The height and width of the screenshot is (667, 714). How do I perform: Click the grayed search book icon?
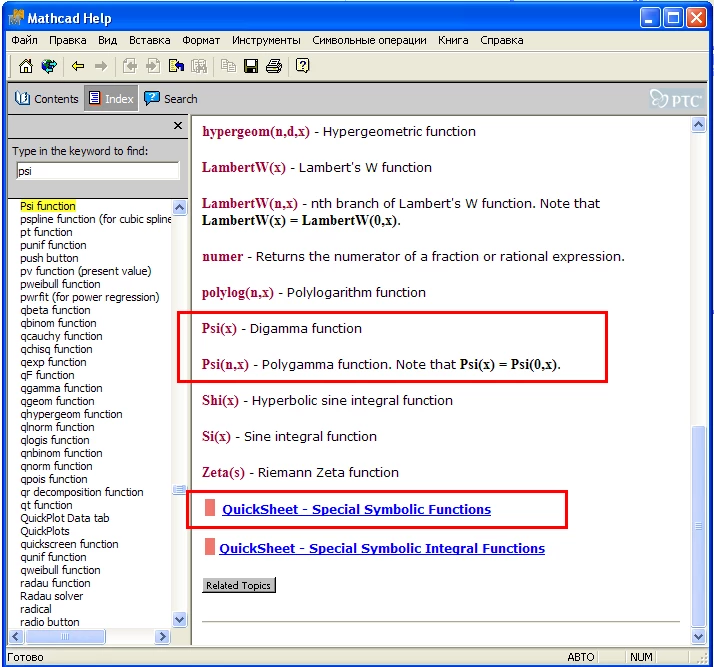199,66
